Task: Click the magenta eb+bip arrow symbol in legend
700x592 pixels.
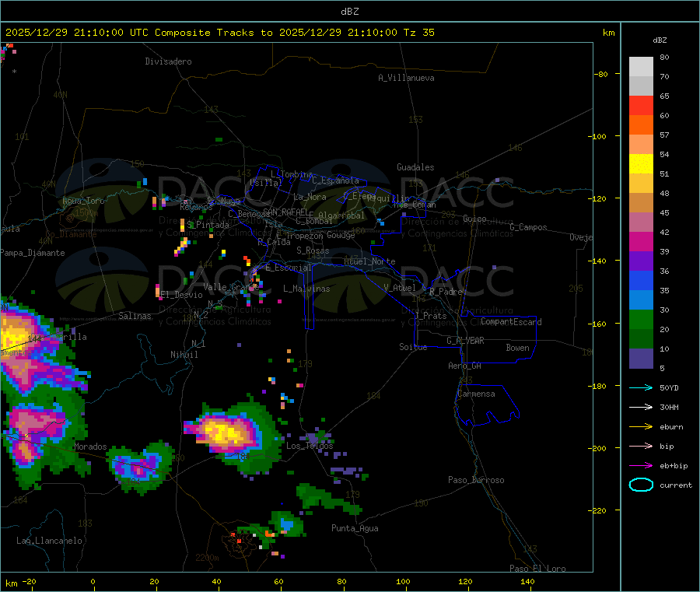Action: point(641,466)
